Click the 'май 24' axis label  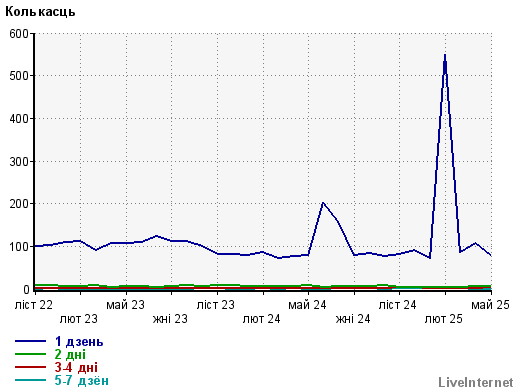point(307,305)
